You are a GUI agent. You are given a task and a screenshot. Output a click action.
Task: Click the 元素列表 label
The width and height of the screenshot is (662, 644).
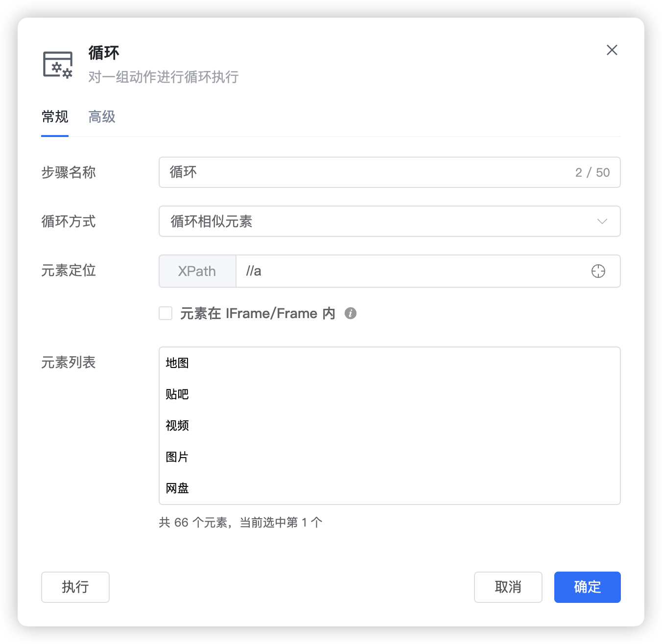(x=69, y=362)
